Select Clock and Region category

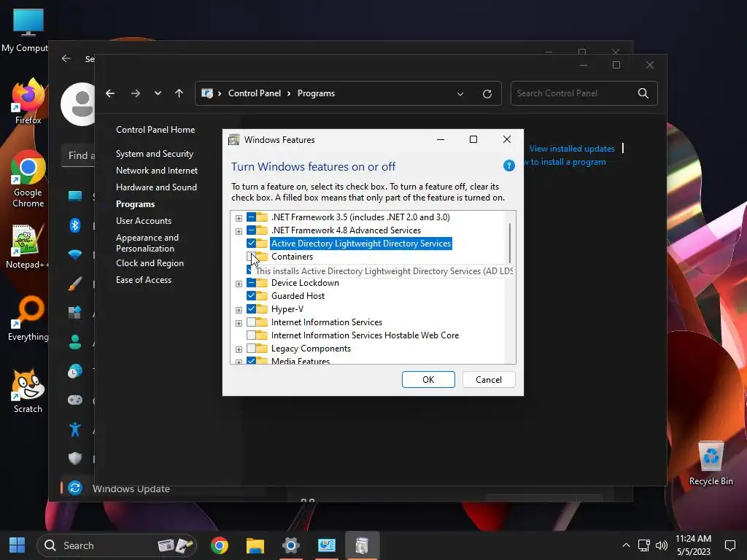[150, 263]
